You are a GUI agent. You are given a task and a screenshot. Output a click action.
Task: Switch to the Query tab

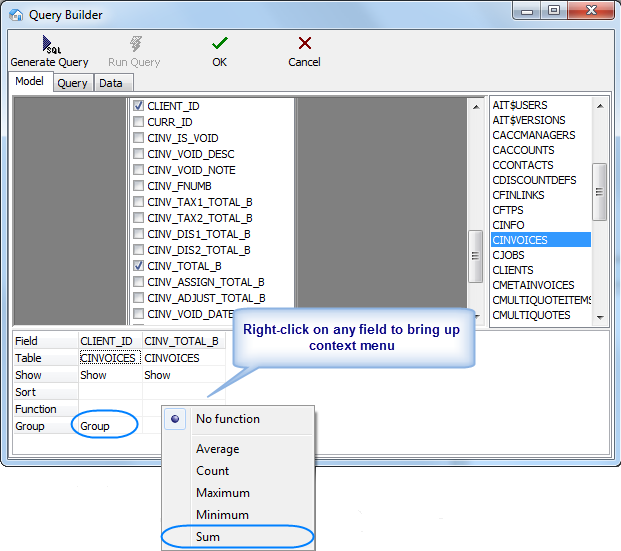[72, 83]
